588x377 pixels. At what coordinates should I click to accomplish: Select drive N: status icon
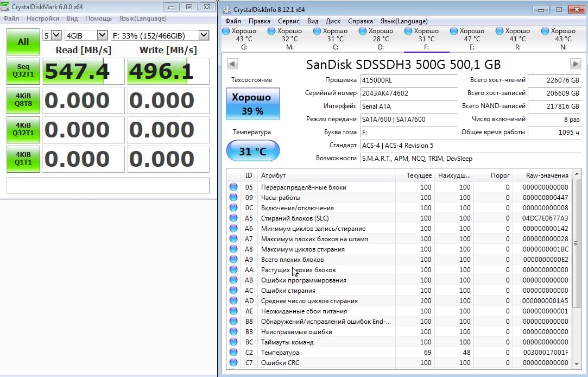[x=545, y=31]
